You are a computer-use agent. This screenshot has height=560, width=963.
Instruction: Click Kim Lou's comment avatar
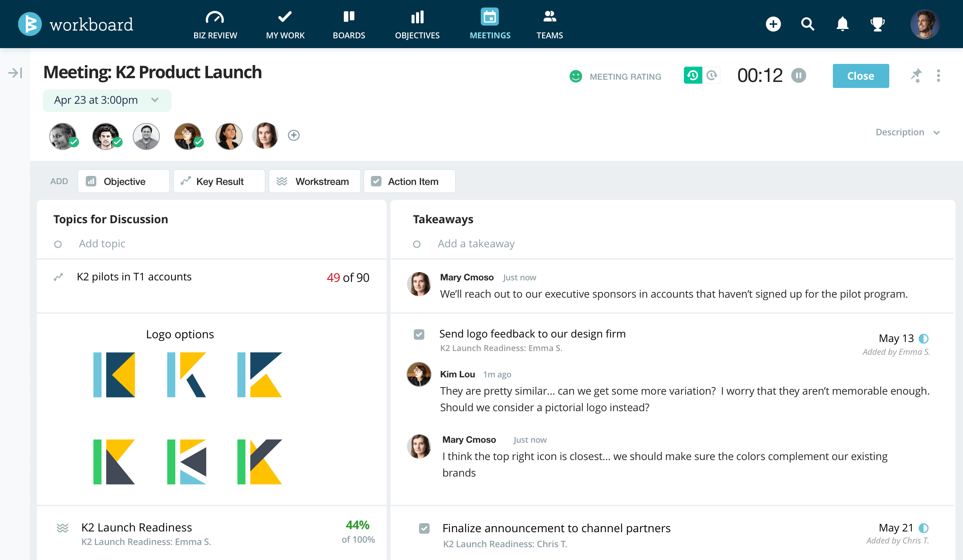(419, 374)
